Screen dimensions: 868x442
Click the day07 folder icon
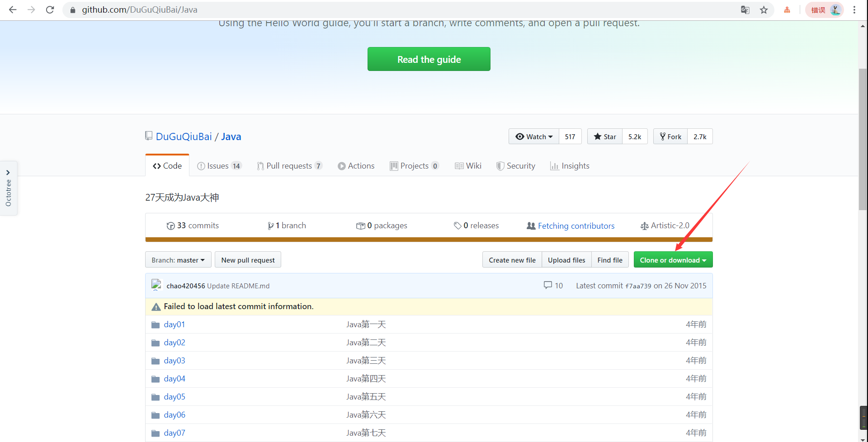click(x=156, y=433)
